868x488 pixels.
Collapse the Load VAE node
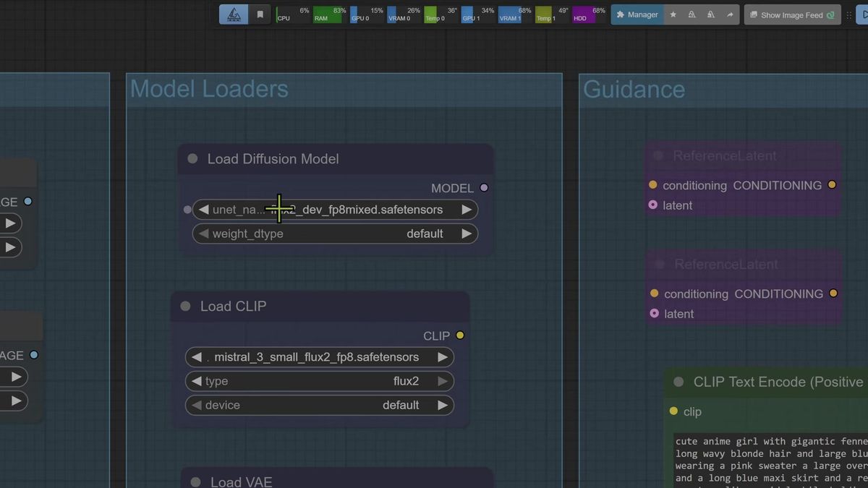click(195, 481)
